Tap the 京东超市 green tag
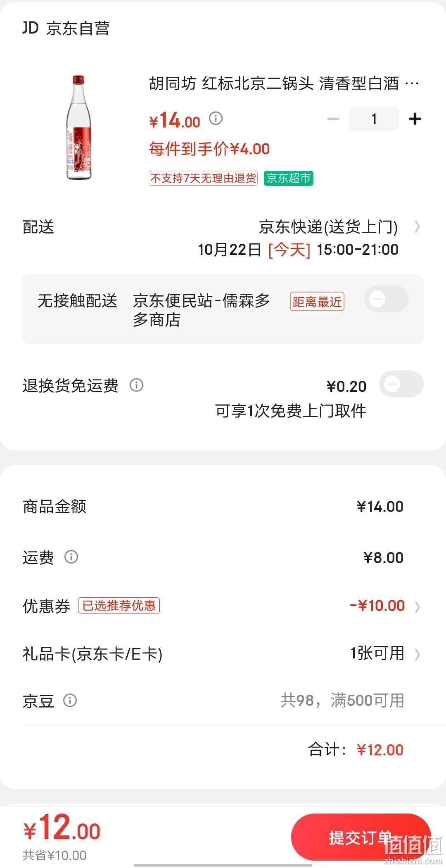This screenshot has width=446, height=868. pos(288,178)
